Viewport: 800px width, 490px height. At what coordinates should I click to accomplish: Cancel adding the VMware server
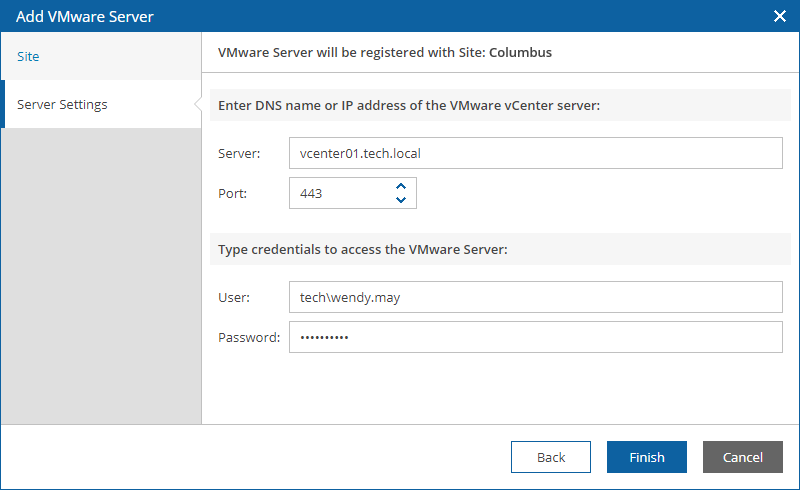[743, 457]
